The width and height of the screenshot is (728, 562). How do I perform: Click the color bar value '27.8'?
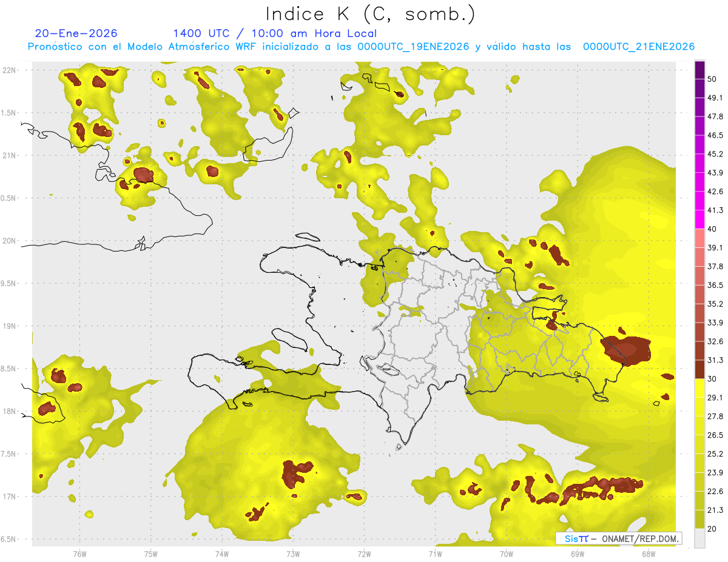pos(715,416)
